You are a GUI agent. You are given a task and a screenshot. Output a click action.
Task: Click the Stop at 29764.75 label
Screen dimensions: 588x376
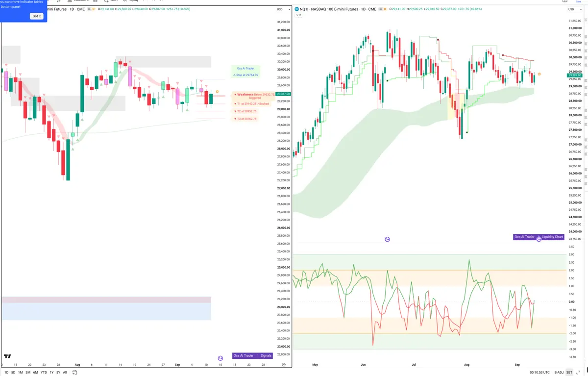245,75
